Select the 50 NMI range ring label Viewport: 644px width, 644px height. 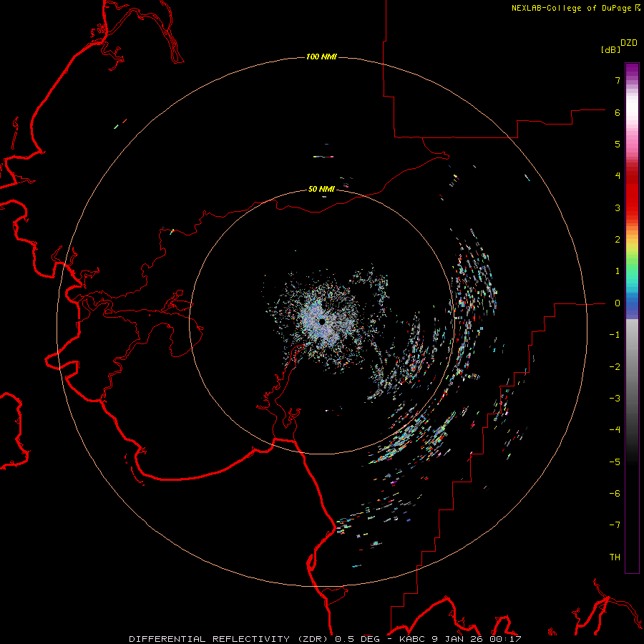(321, 189)
